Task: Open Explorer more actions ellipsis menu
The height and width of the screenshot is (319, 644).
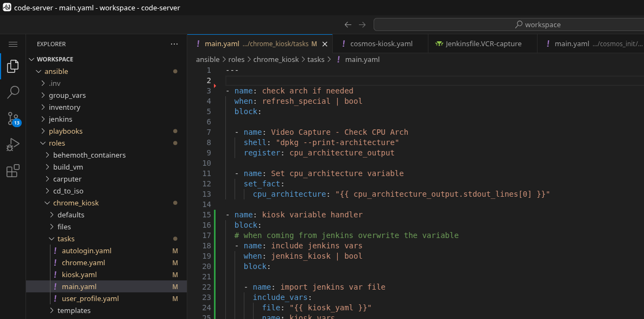Action: click(174, 44)
